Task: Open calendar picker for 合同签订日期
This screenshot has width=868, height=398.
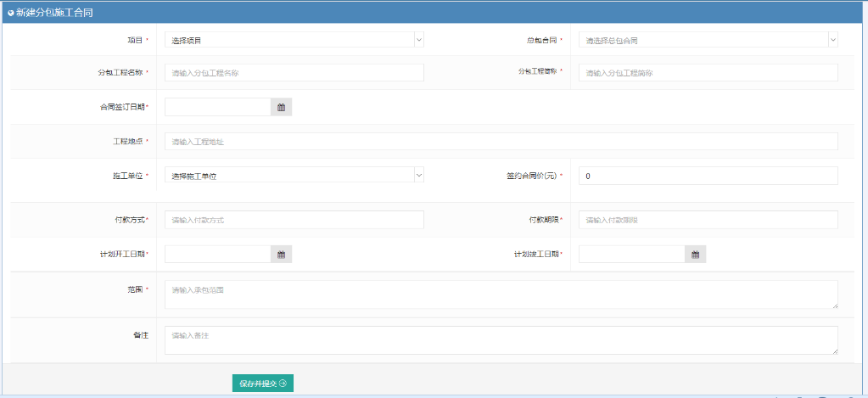Action: [281, 107]
